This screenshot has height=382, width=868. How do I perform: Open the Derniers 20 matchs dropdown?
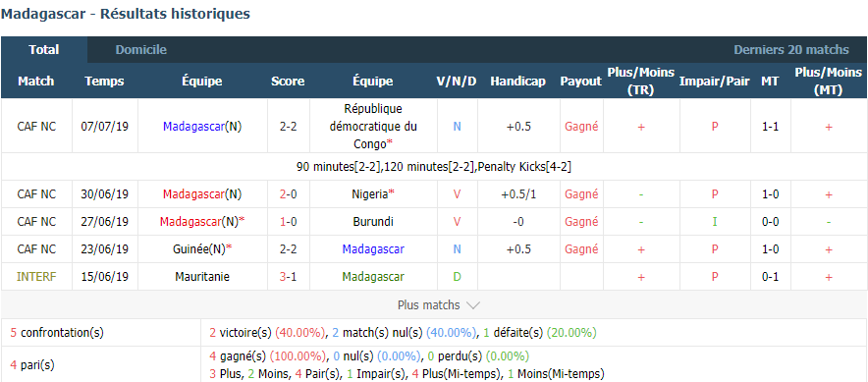pyautogui.click(x=791, y=50)
